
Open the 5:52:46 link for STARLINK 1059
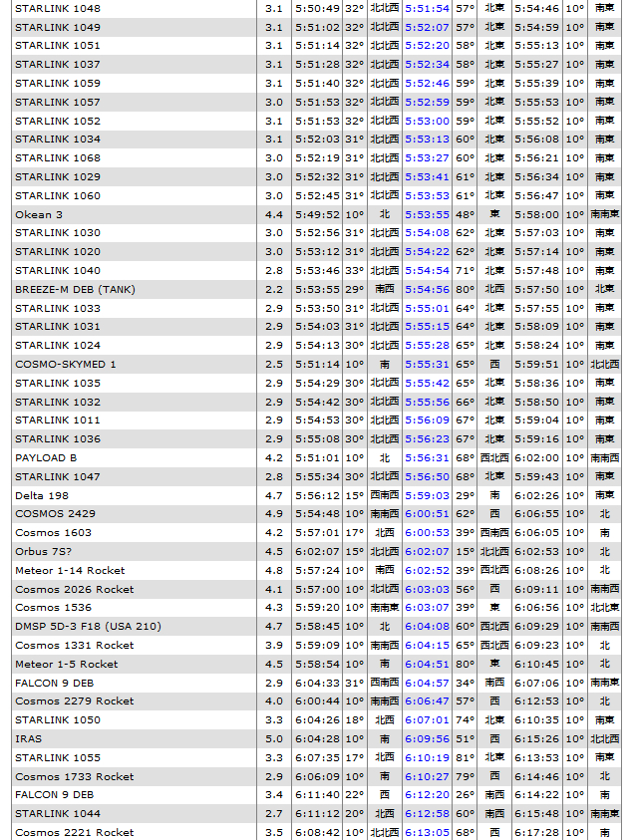[427, 83]
